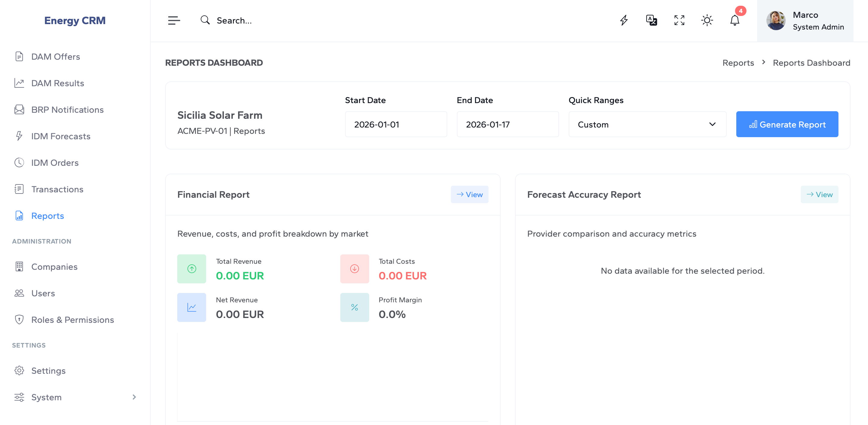
Task: Open the notifications bell
Action: pos(734,20)
